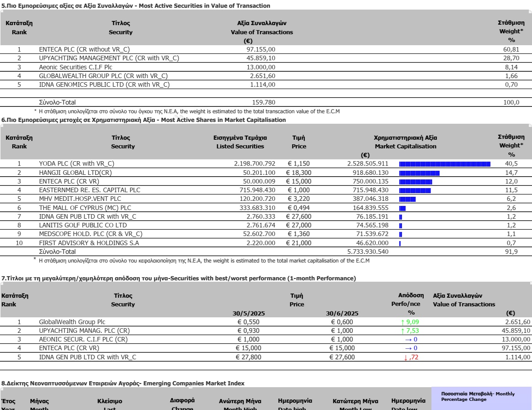Select the price € 0,494
Screen dimensions: 532x410
click(x=298, y=208)
